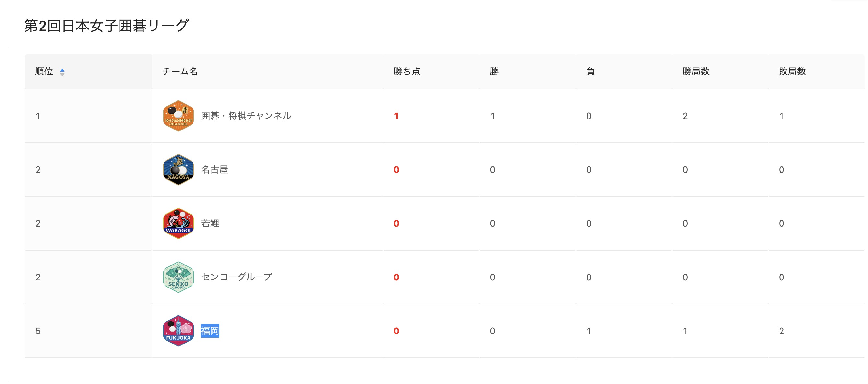Screen dimensions: 868x384
Task: Sort by the 順位 sort arrows
Action: coord(62,72)
